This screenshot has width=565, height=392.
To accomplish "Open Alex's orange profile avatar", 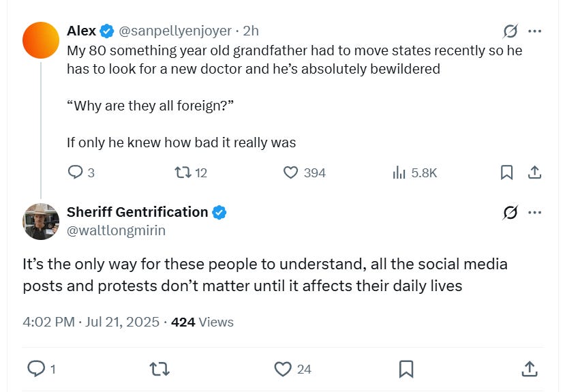I will click(41, 40).
